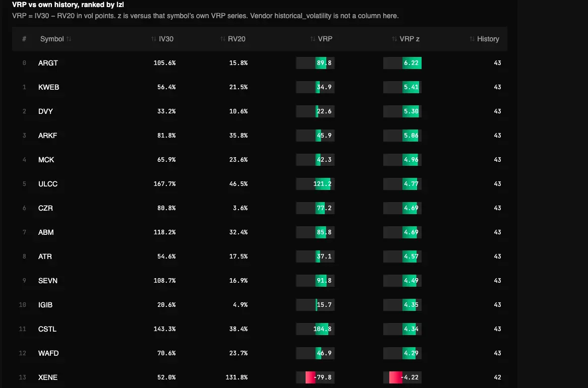Select the CZR symbol
This screenshot has width=588, height=388.
[45, 208]
